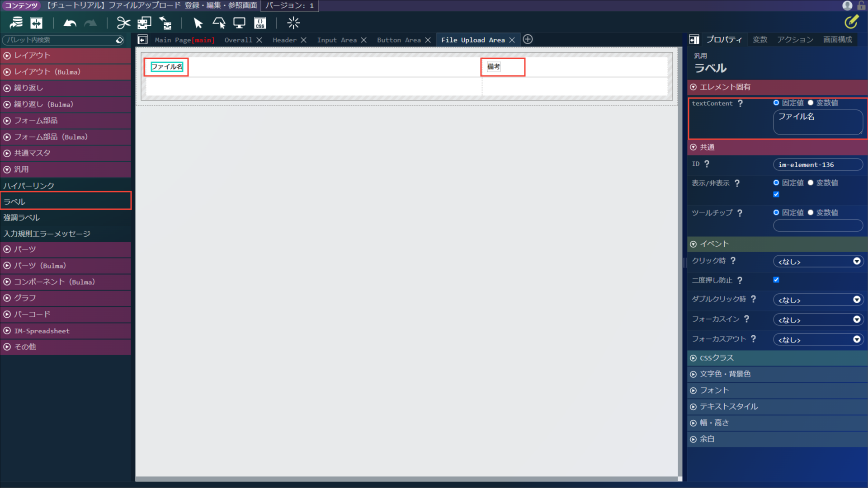Click the scissors cut icon
The width and height of the screenshot is (868, 488).
[x=123, y=23]
